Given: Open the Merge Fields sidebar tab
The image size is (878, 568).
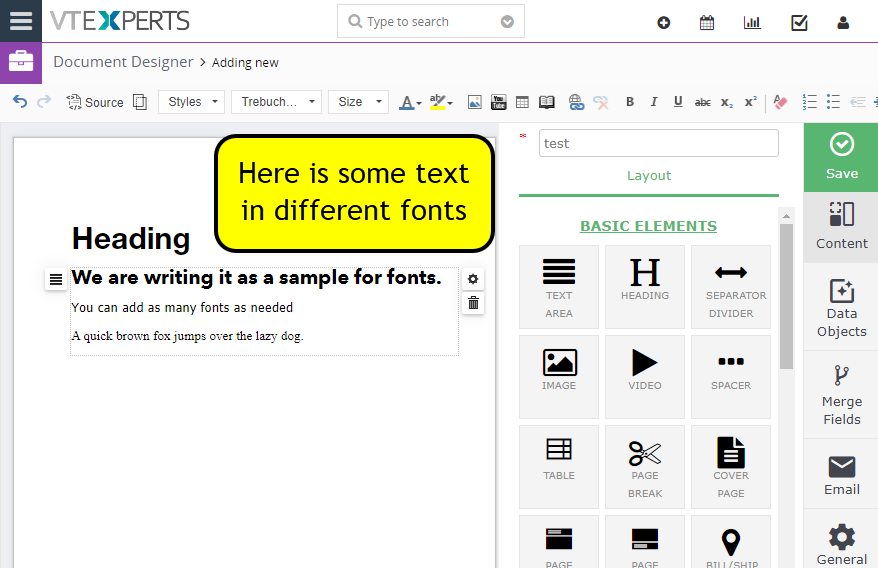Looking at the screenshot, I should pyautogui.click(x=841, y=395).
